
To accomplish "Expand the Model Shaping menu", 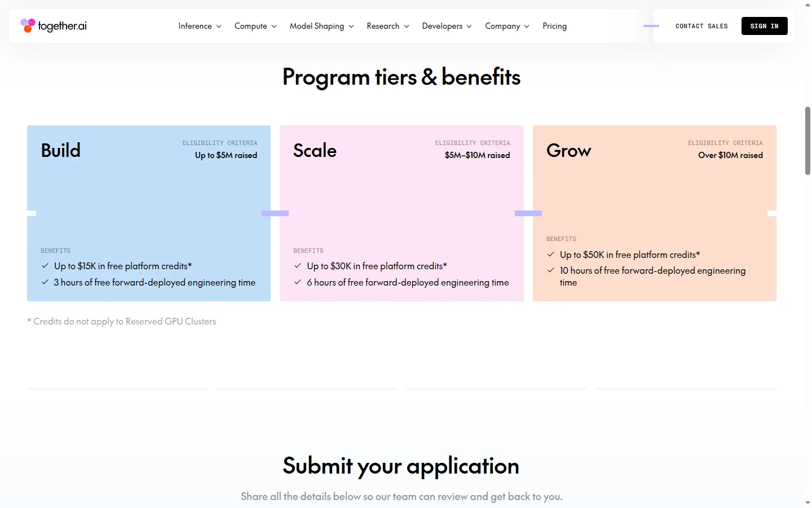I will [321, 26].
